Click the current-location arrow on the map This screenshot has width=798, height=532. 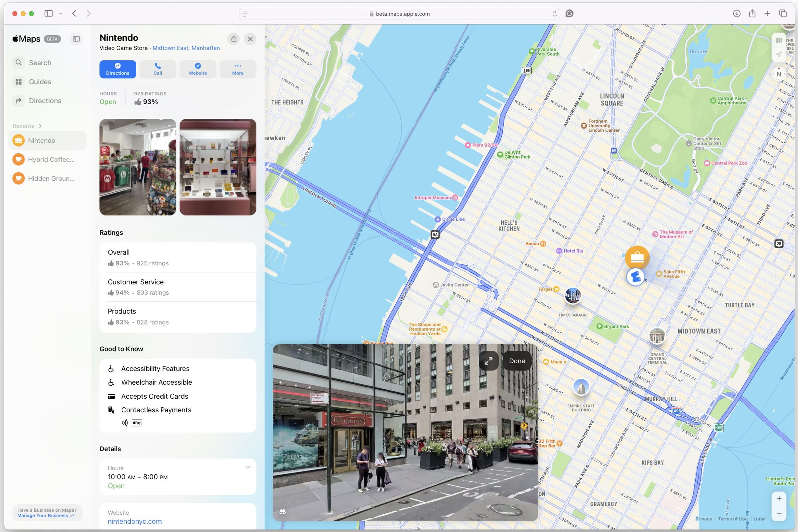(779, 54)
